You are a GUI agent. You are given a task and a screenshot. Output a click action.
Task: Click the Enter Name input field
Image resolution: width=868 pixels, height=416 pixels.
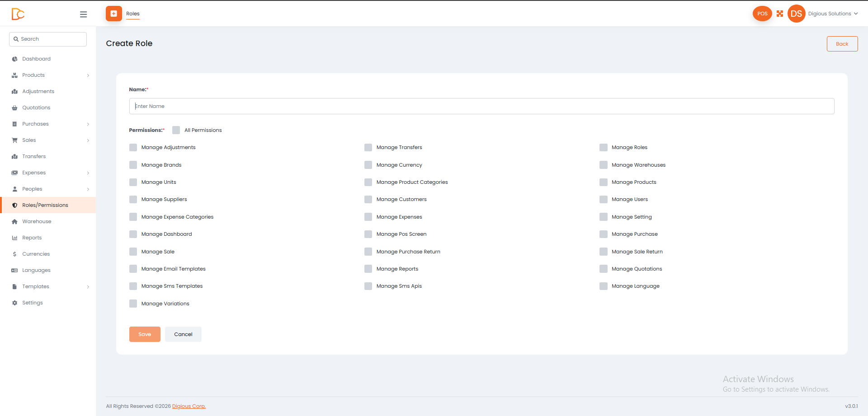click(x=481, y=106)
